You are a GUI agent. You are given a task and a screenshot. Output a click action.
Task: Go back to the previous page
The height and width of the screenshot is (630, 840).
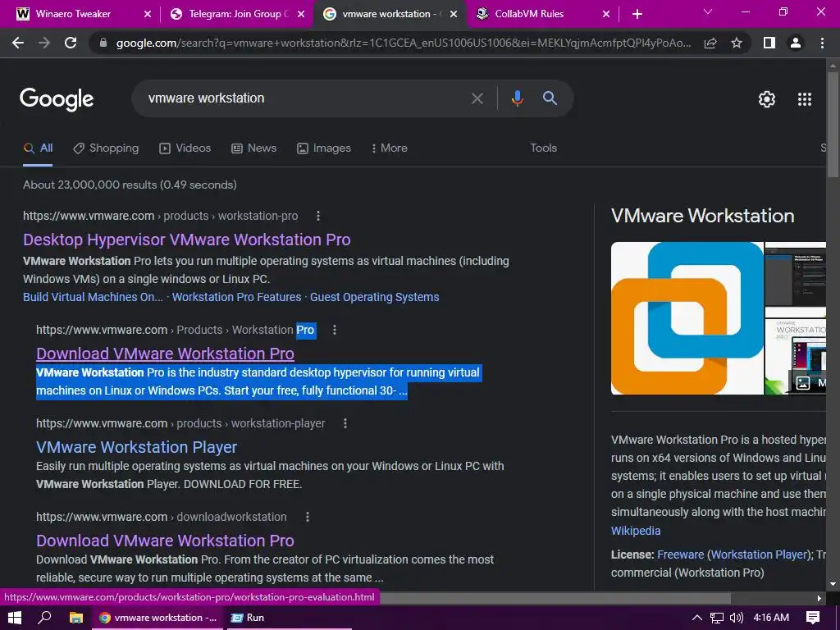pyautogui.click(x=18, y=43)
